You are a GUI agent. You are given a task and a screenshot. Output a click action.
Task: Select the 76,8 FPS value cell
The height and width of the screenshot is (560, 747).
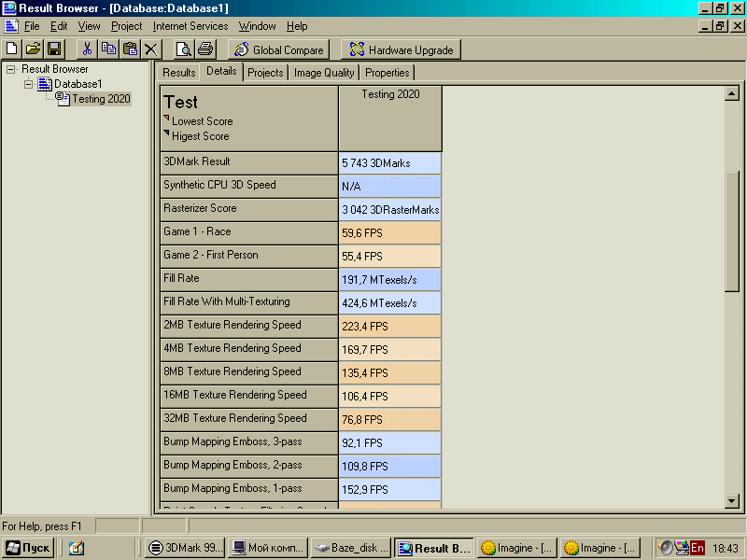tap(389, 420)
